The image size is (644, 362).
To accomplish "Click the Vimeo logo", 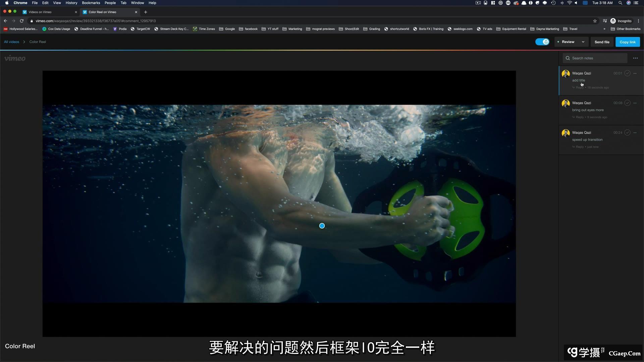I will coord(15,58).
